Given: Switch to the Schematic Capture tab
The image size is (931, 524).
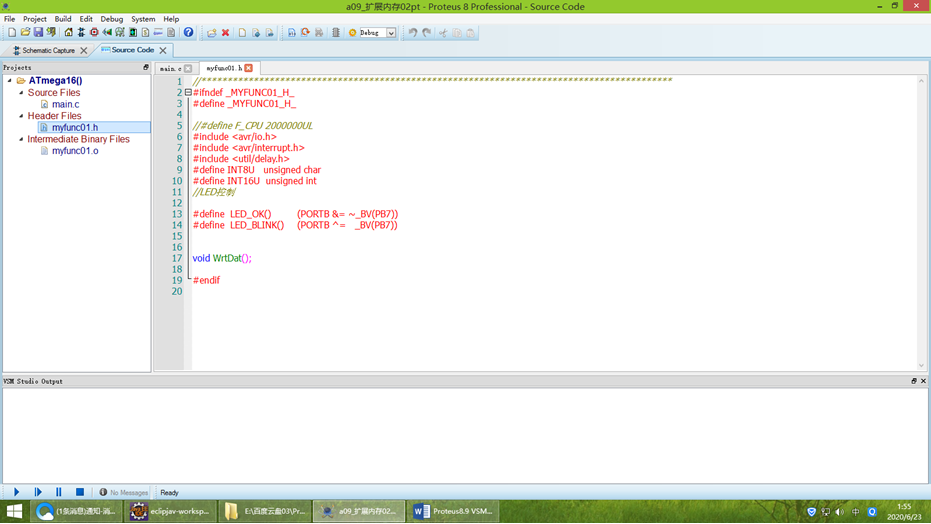Looking at the screenshot, I should coord(47,50).
